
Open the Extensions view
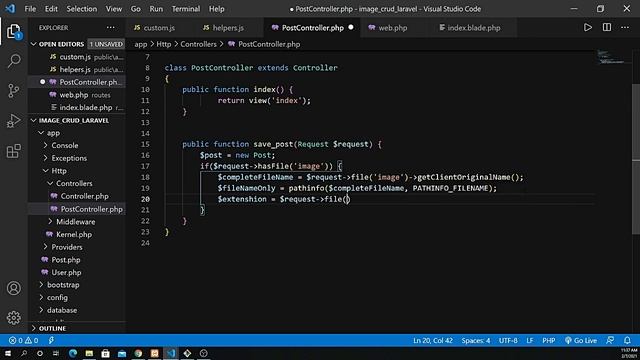pos(13,151)
